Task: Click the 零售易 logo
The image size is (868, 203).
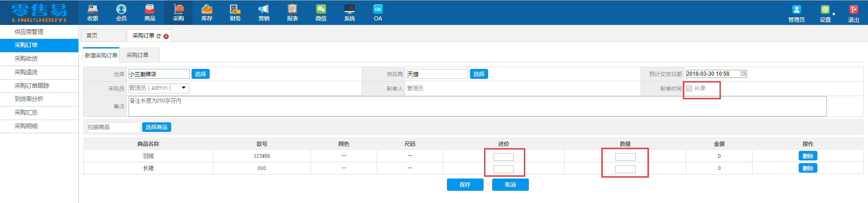Action: tap(39, 13)
